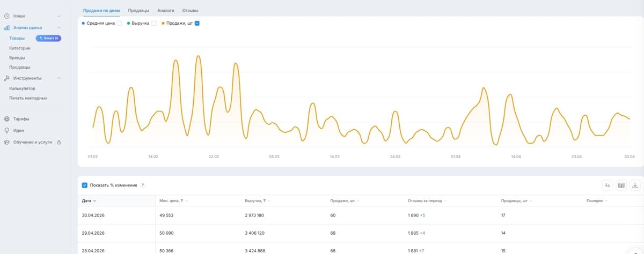Click the globe icon next to Тарифы
This screenshot has width=644, height=254.
pyautogui.click(x=6, y=119)
